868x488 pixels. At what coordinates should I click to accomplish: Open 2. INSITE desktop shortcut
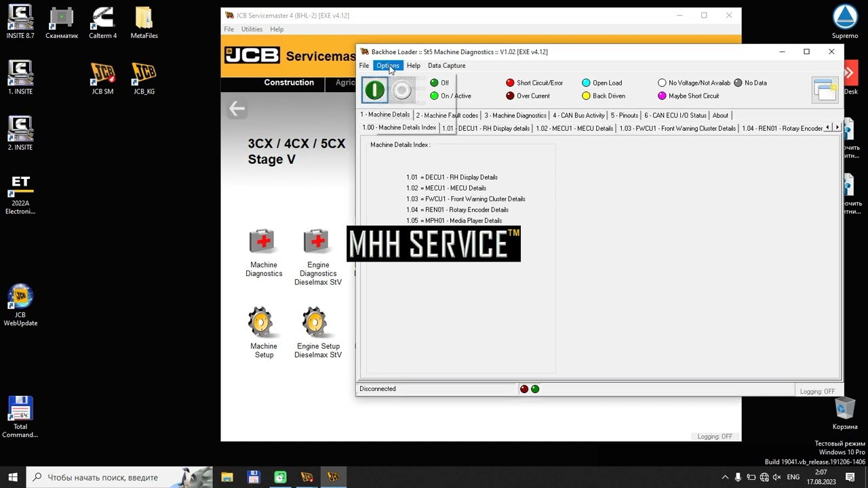pyautogui.click(x=20, y=134)
